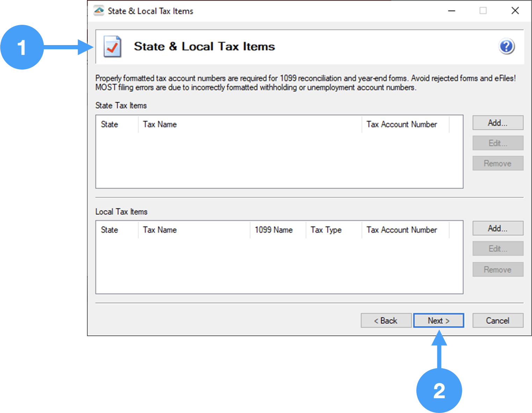This screenshot has width=532, height=413.
Task: Click Tax Account Number header in state table
Action: (x=402, y=124)
